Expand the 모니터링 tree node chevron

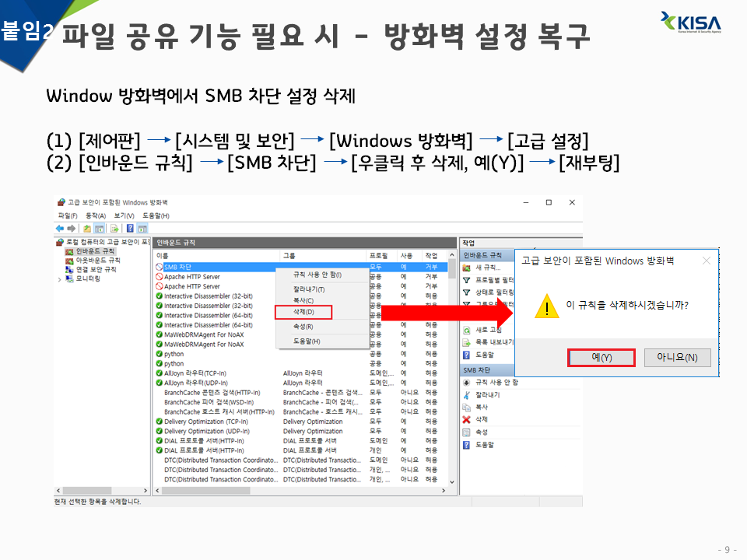tap(60, 279)
